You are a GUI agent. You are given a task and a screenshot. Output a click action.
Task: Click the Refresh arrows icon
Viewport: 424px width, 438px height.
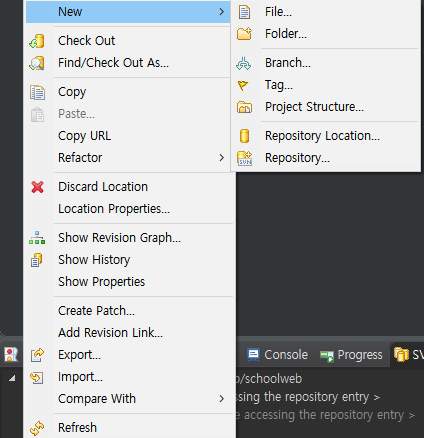tap(37, 428)
